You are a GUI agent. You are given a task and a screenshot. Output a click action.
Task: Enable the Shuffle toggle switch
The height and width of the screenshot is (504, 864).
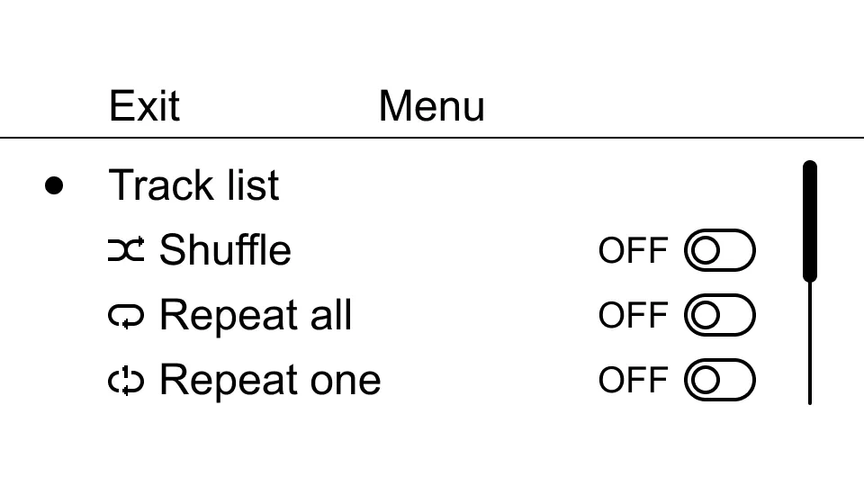(x=719, y=250)
